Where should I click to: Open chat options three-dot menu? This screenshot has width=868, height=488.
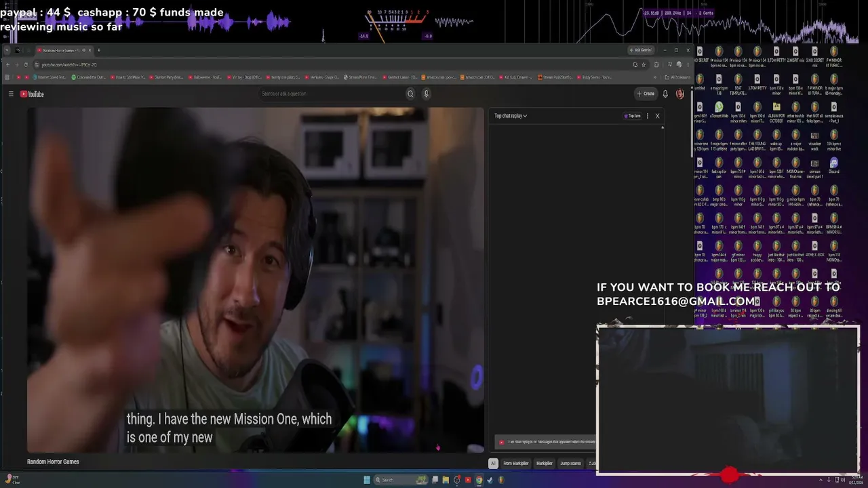coord(648,116)
